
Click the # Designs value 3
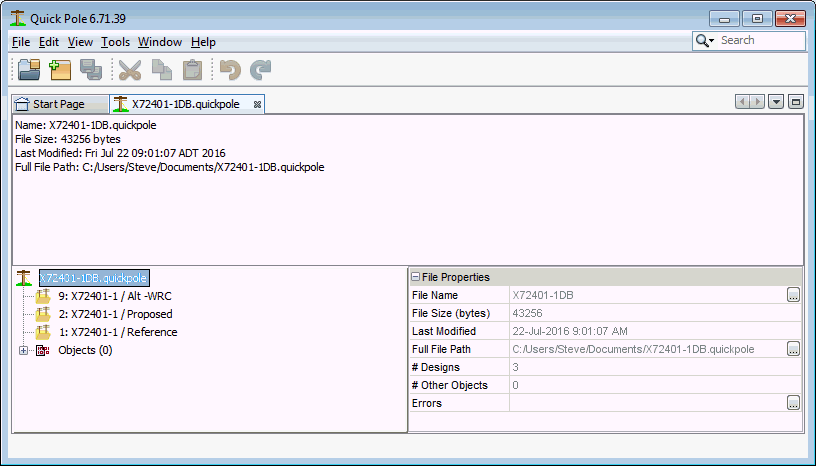point(515,367)
